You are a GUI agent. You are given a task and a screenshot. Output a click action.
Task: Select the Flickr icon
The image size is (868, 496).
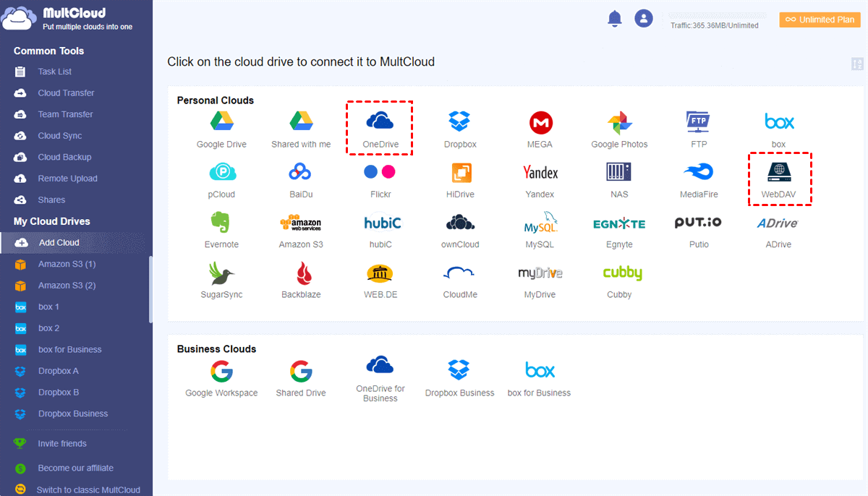tap(380, 172)
